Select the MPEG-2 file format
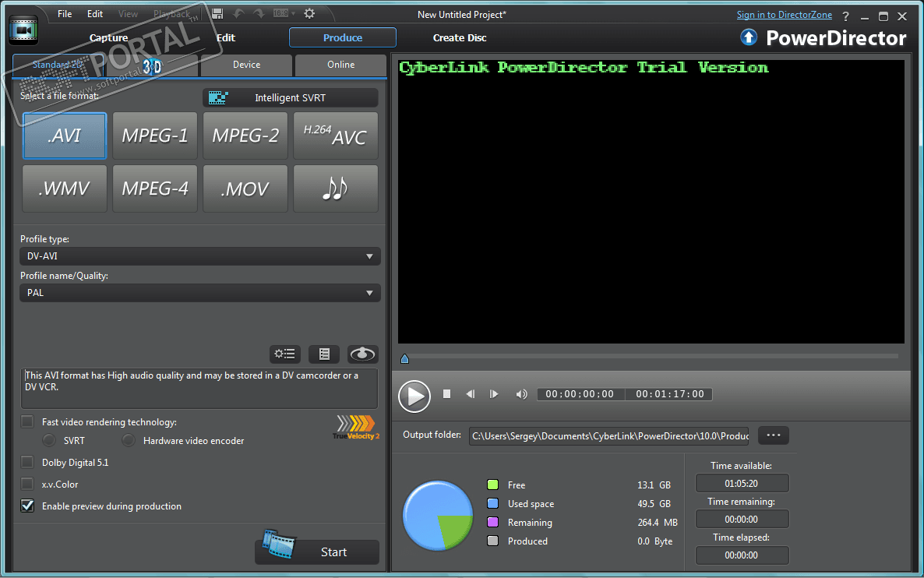924x578 pixels. coord(245,136)
